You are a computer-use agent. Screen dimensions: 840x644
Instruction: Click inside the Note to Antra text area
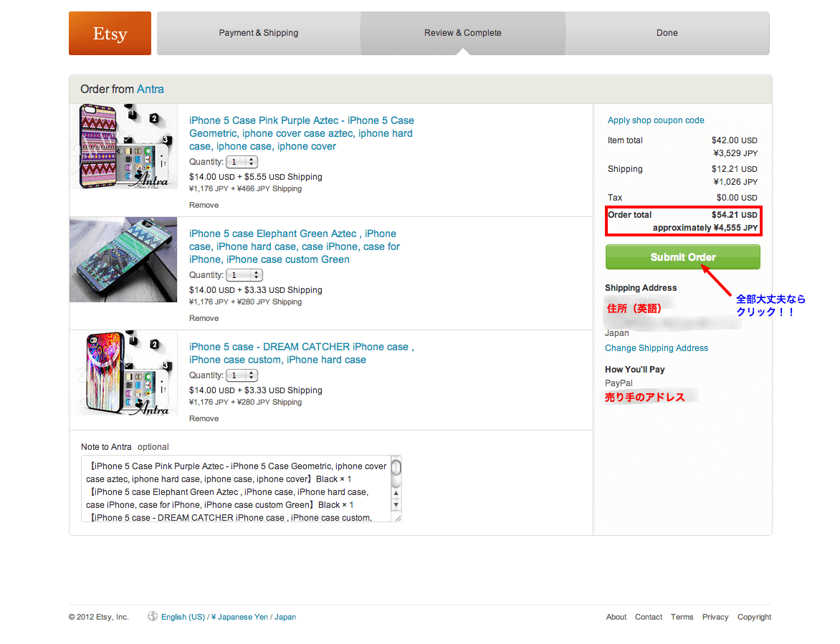[x=236, y=489]
